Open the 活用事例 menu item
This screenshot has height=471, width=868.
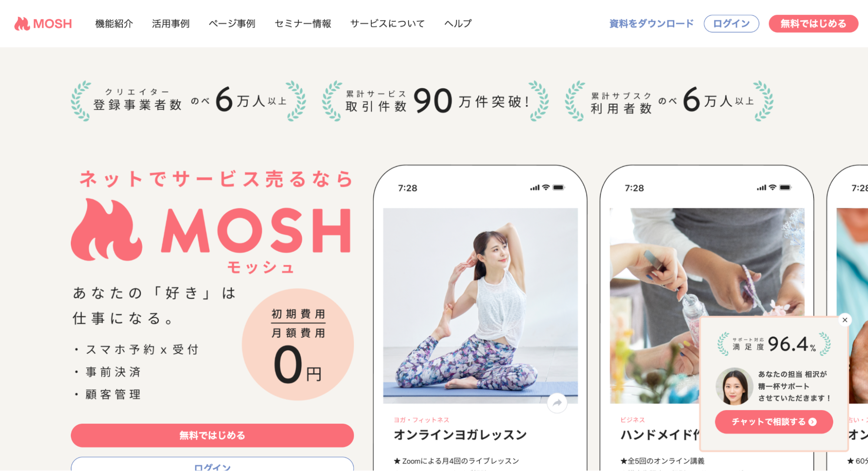(171, 23)
